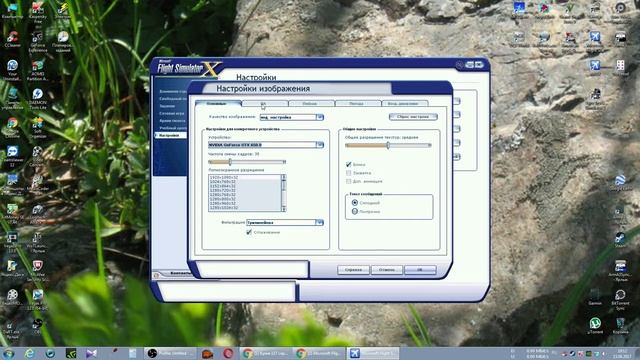The height and width of the screenshot is (360, 640).
Task: Click red circular taskbar icon
Action: 228,353
